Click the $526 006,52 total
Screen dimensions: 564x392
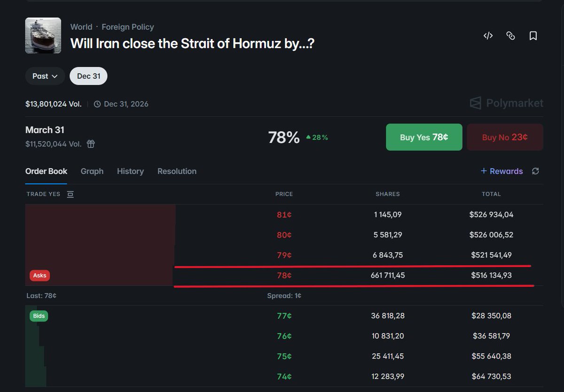point(491,235)
